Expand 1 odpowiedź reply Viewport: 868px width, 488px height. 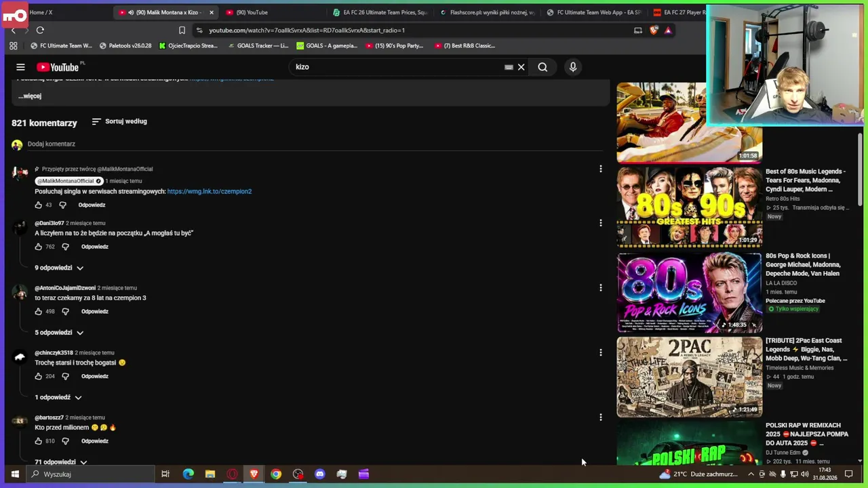pos(58,397)
